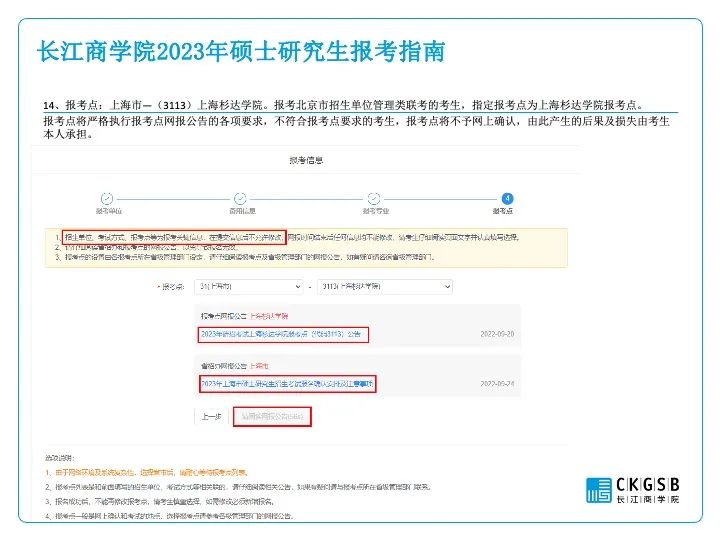Click the 上一步 previous step button

coord(211,416)
